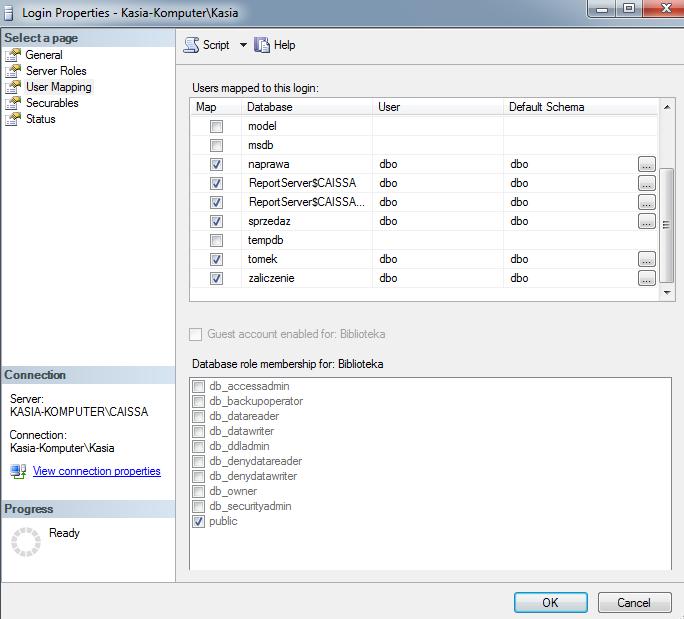Check the Map box for tempdb
684x619 pixels.
(x=216, y=240)
